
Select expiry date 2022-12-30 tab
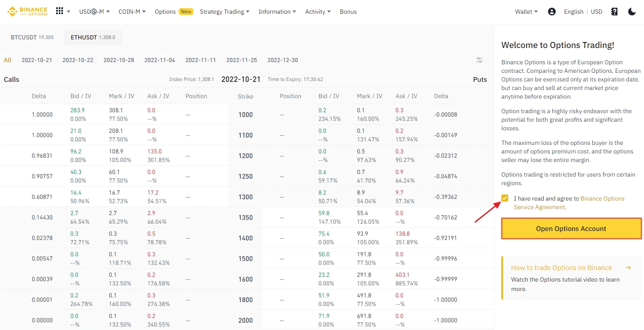pyautogui.click(x=283, y=60)
